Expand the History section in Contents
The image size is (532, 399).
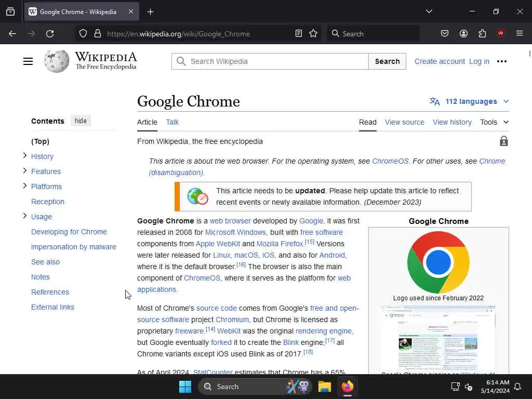(x=25, y=155)
